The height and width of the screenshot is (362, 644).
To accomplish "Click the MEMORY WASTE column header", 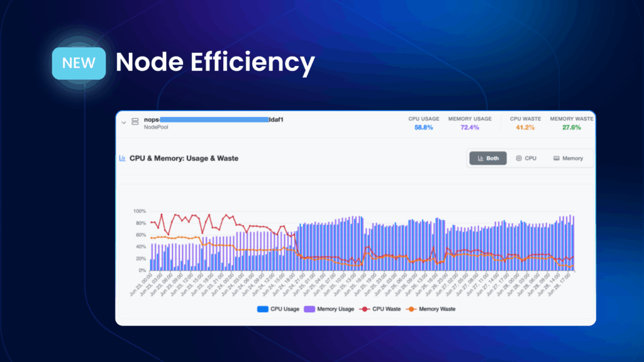I will coord(571,119).
